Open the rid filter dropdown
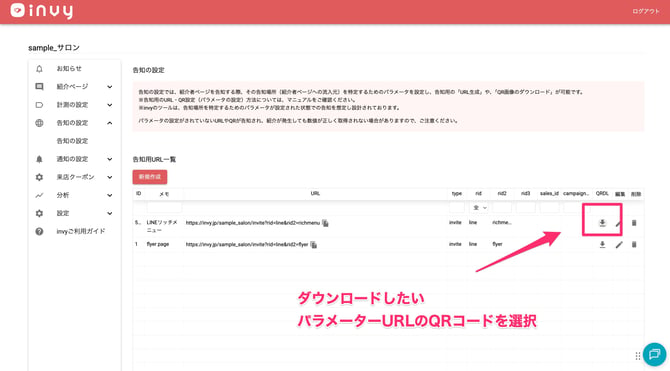 coord(479,208)
